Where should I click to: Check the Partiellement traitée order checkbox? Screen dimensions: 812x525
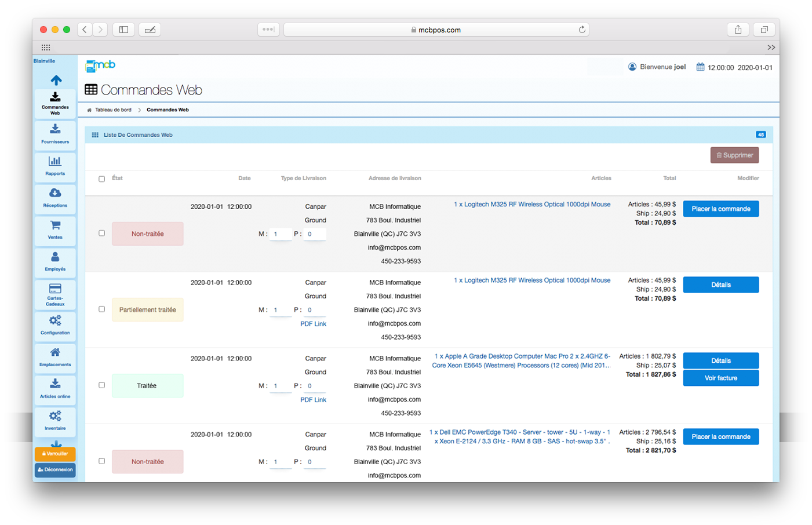(x=101, y=309)
